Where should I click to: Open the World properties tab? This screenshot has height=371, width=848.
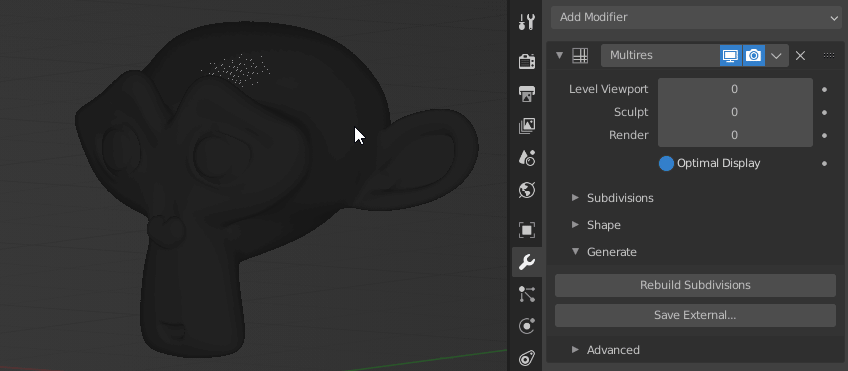pos(526,190)
